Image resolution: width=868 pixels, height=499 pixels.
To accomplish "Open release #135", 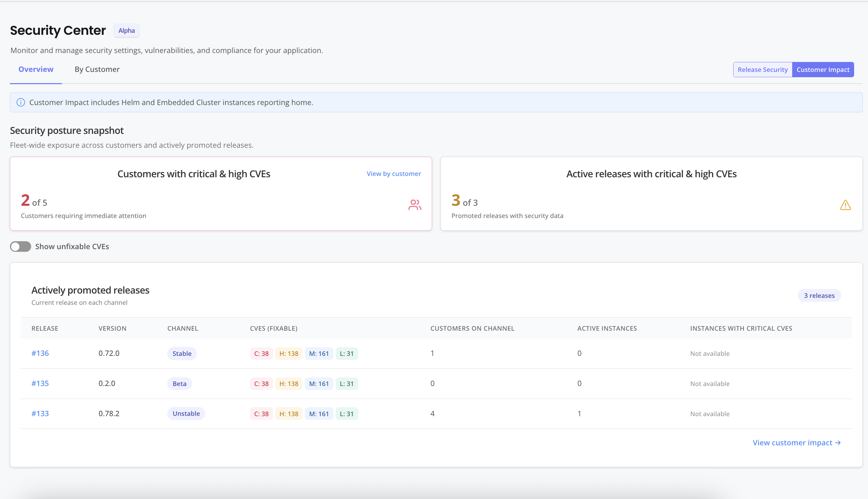I will click(x=40, y=383).
